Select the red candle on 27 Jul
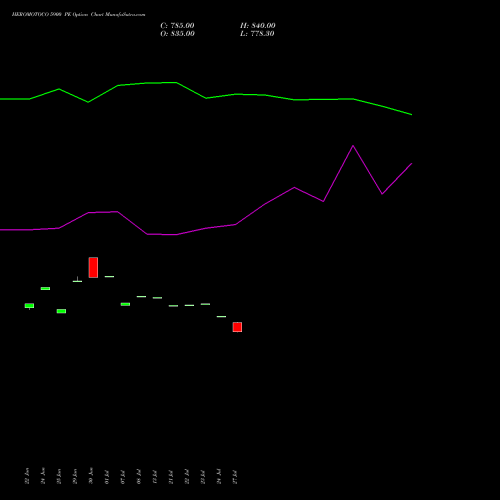The width and height of the screenshot is (500, 500). [x=237, y=327]
